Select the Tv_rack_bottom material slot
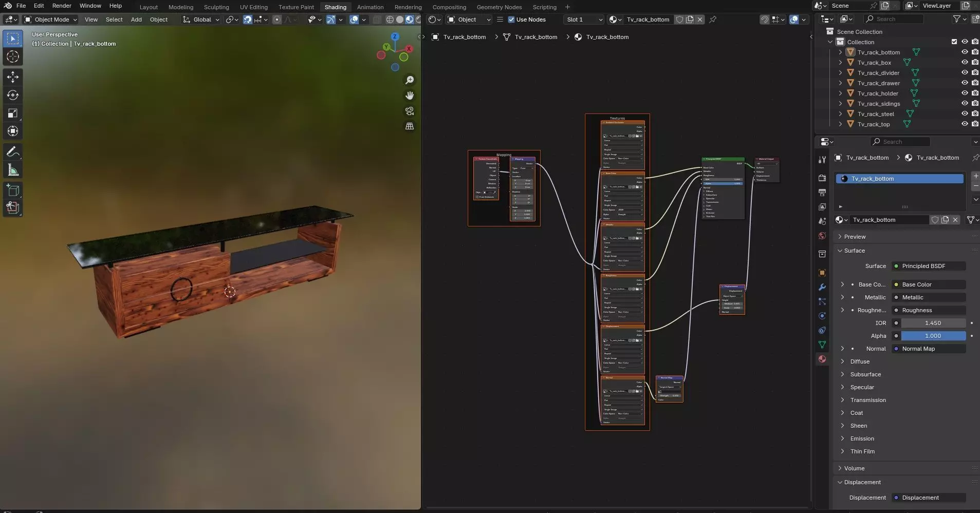The image size is (980, 513). [899, 179]
